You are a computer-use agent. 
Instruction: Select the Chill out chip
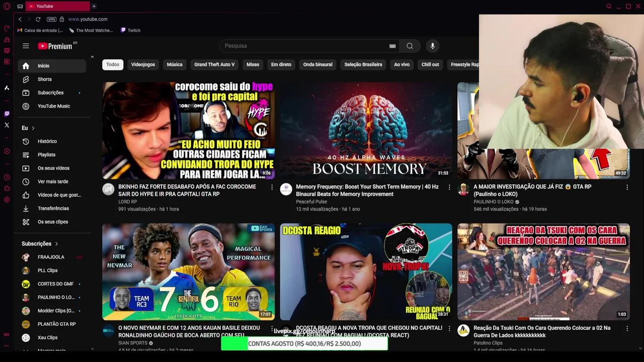coord(430,64)
